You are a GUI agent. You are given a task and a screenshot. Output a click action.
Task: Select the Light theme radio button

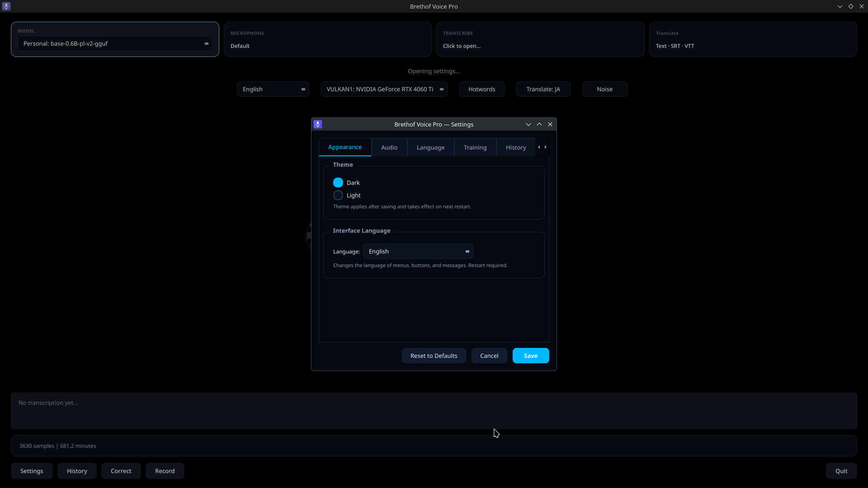click(338, 195)
